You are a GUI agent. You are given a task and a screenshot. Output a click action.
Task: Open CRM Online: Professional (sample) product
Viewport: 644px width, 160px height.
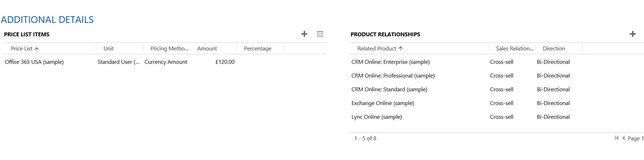point(393,76)
